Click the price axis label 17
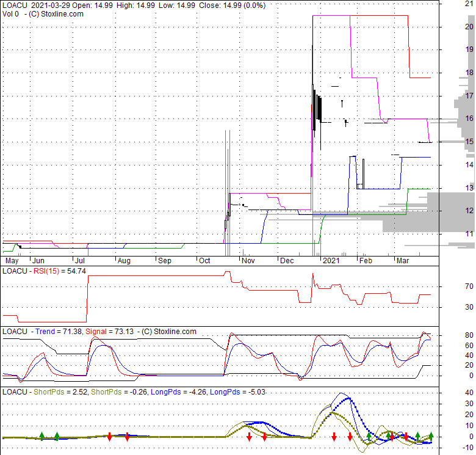The image size is (476, 455). click(x=469, y=96)
